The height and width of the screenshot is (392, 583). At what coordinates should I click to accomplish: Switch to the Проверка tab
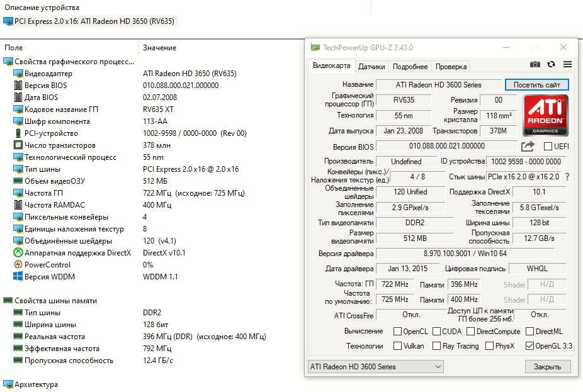(x=451, y=67)
